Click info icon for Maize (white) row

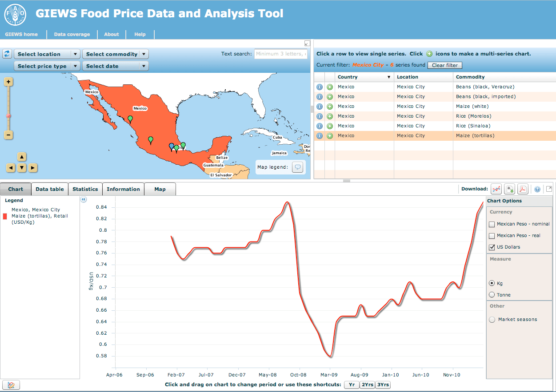pyautogui.click(x=319, y=107)
